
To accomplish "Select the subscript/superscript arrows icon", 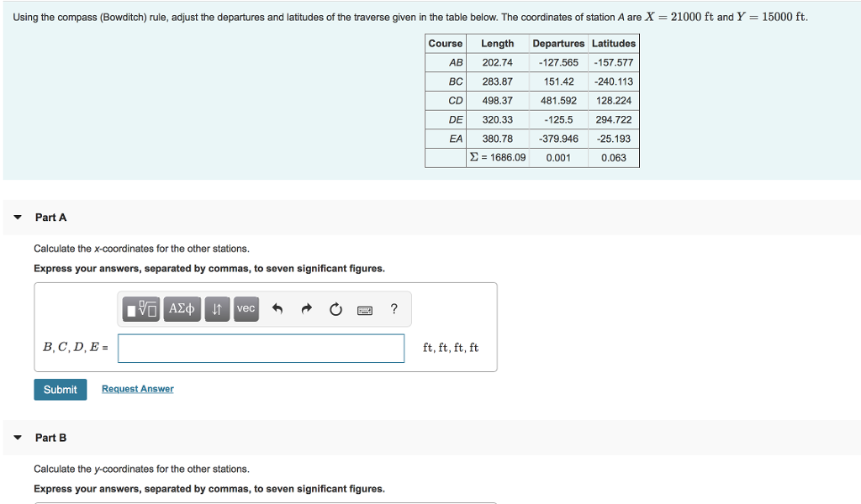I will point(216,309).
